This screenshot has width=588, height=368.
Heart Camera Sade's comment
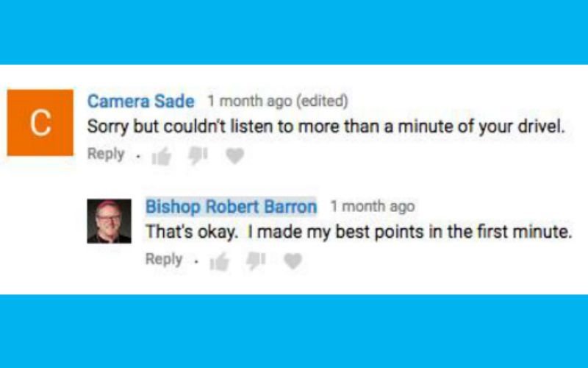coord(234,156)
